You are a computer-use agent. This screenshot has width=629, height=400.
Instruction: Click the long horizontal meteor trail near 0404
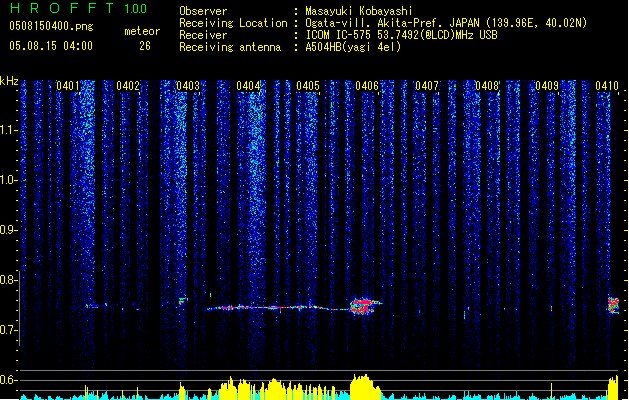tap(279, 308)
